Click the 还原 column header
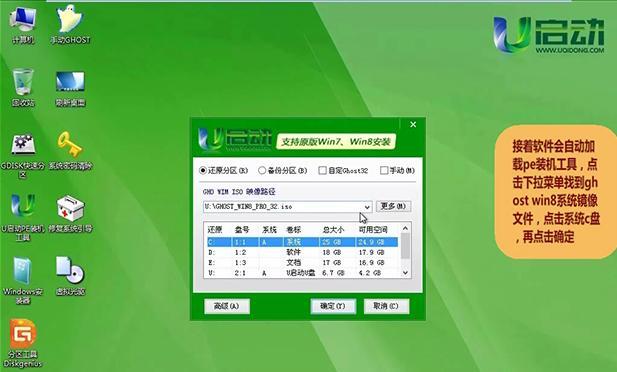Screen dimensions: 617x372 pos(215,229)
